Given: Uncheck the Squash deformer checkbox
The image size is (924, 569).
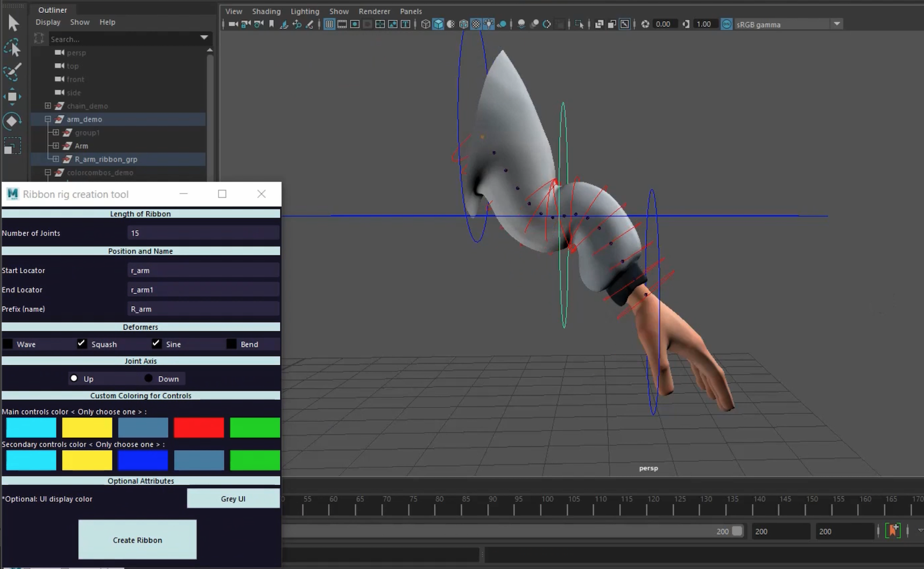Looking at the screenshot, I should coord(82,344).
